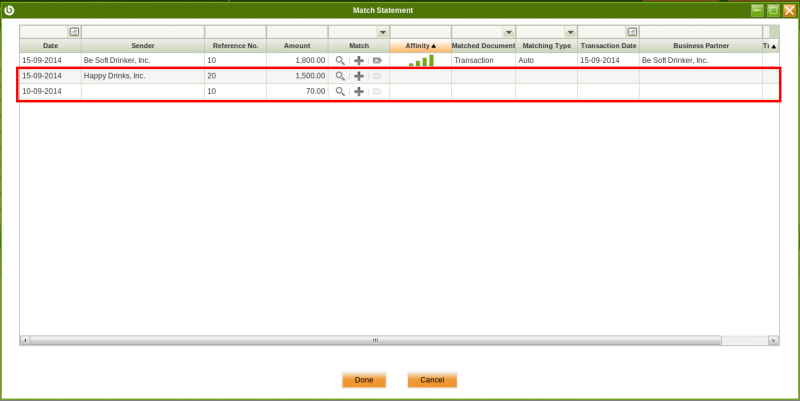Click the Done button
Screen dimensions: 800x401
[364, 380]
